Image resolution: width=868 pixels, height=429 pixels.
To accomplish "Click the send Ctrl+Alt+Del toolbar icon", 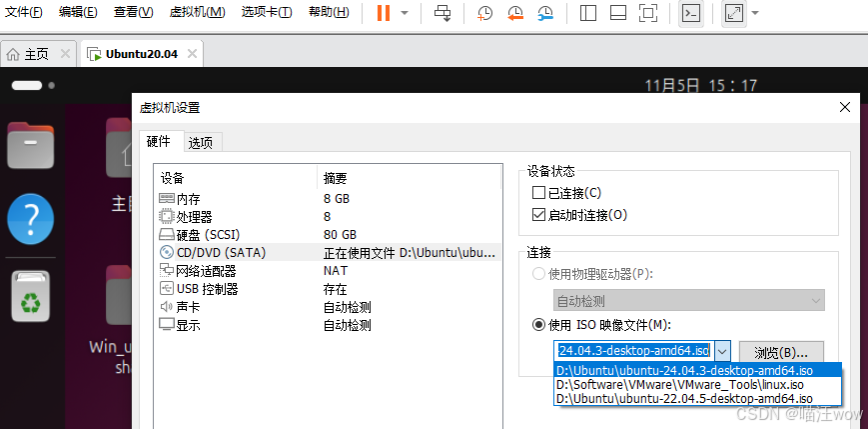I will coord(442,13).
